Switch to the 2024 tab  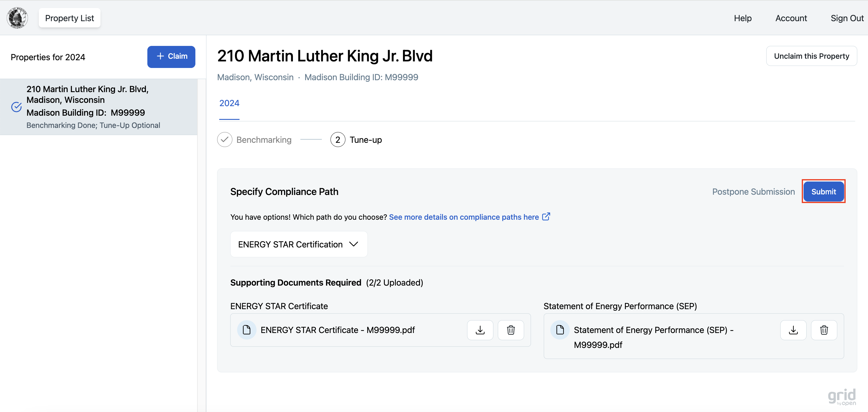[229, 103]
